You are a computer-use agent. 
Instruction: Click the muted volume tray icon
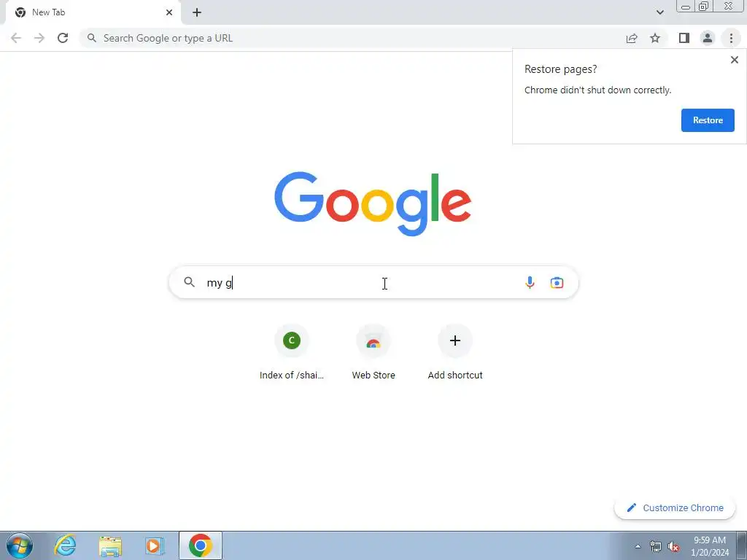click(673, 546)
